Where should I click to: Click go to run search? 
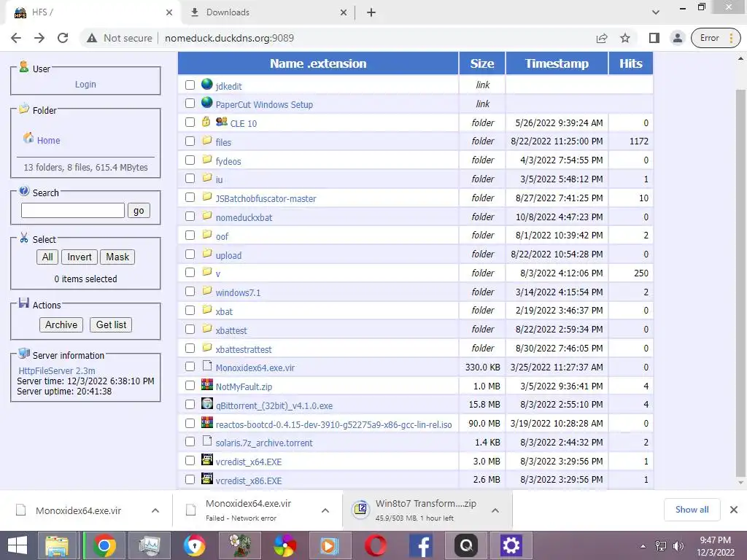click(x=139, y=211)
